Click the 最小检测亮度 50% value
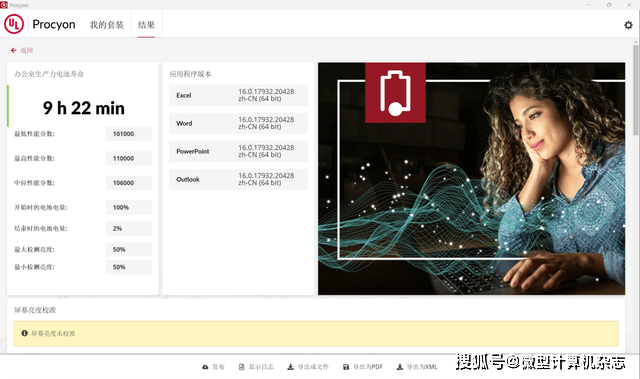 [x=129, y=267]
